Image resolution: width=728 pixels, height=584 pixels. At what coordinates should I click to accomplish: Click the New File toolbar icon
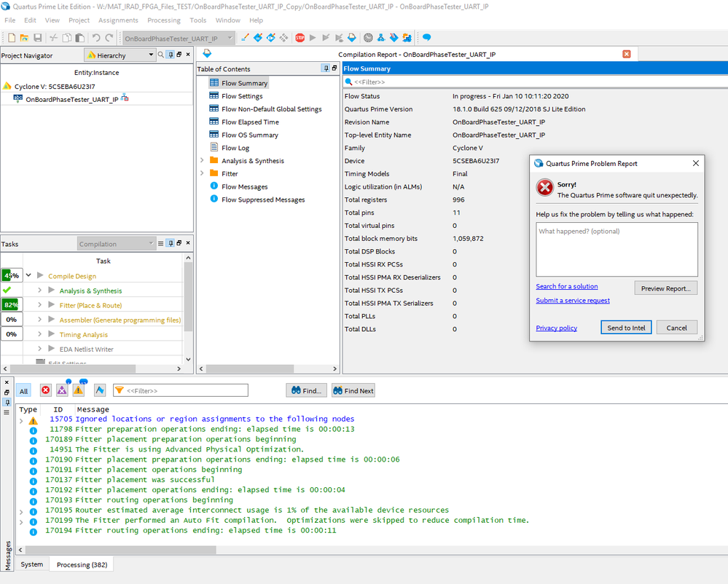12,38
